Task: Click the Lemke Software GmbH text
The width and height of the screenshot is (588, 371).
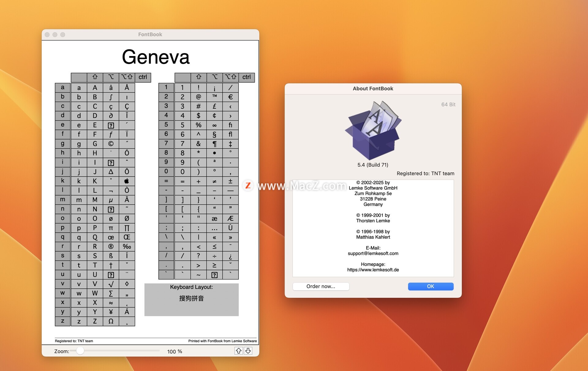Action: (373, 188)
